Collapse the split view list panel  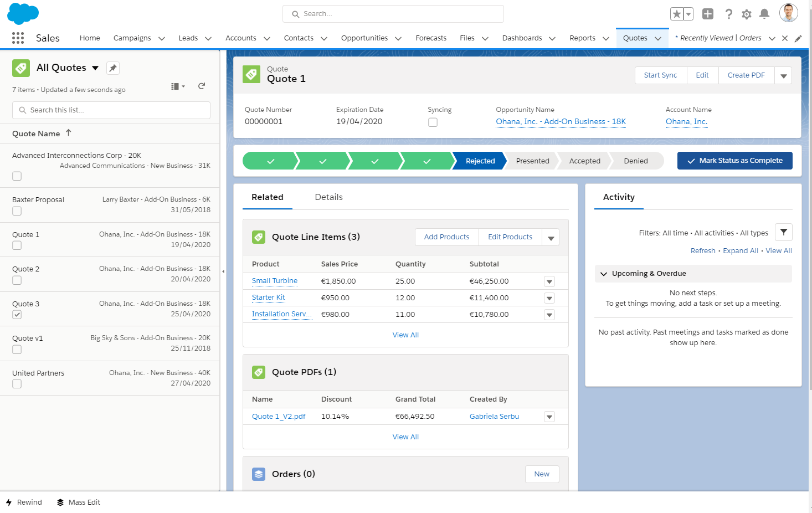223,271
